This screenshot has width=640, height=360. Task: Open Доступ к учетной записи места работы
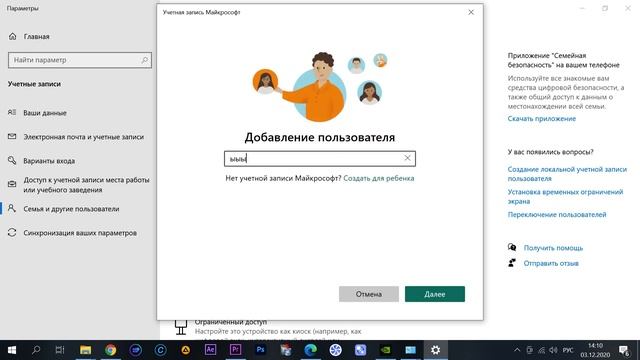(86, 184)
